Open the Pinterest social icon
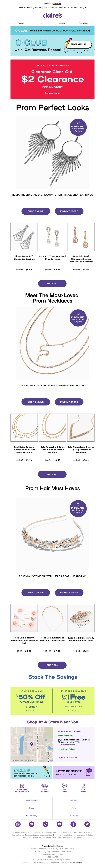Image resolution: width=105 pixels, height=868 pixels. [31, 824]
